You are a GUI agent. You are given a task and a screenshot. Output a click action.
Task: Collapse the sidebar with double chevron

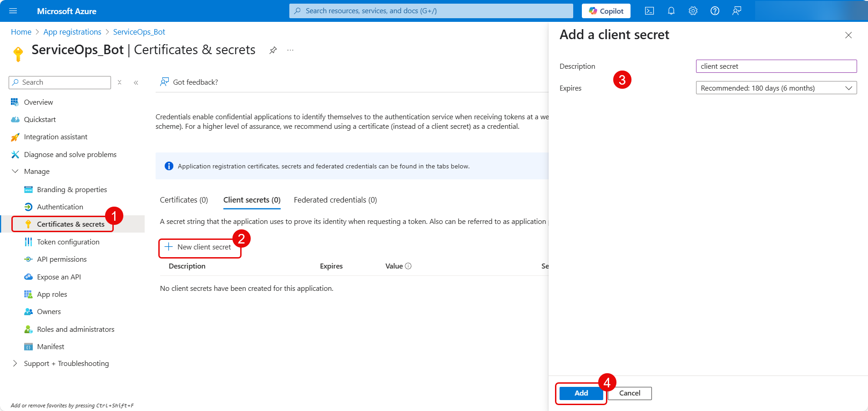(x=136, y=82)
